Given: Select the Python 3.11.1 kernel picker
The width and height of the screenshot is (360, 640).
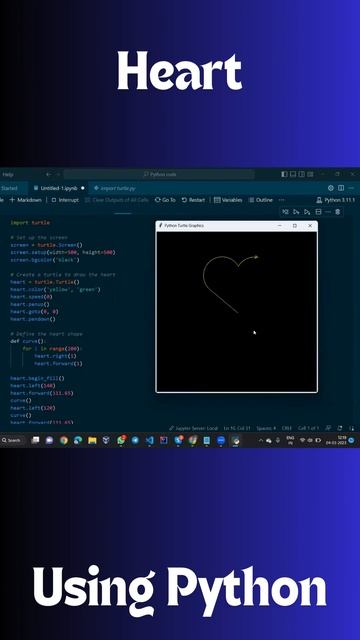Looking at the screenshot, I should [335, 200].
